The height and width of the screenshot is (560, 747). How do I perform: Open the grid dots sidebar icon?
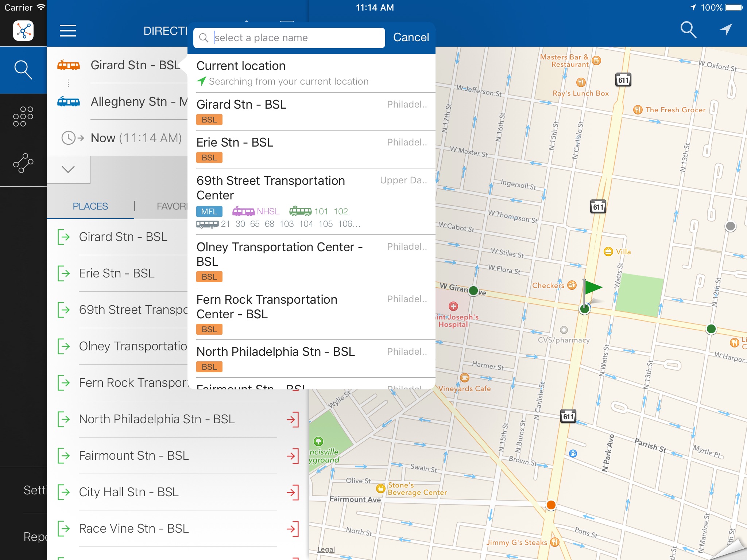click(x=23, y=117)
